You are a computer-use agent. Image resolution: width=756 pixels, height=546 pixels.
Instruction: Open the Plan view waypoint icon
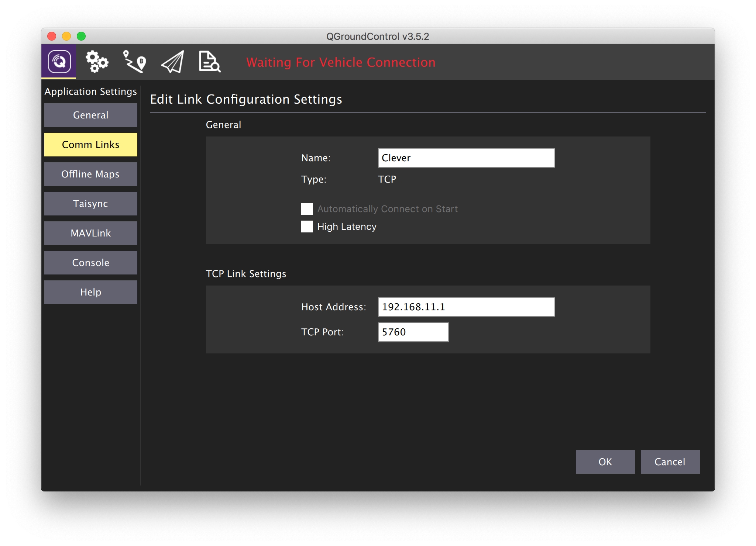tap(135, 62)
